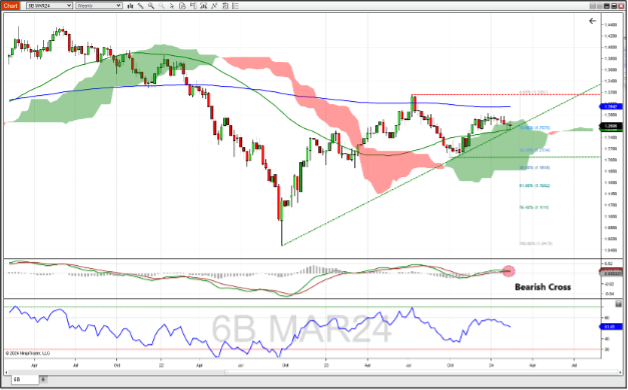Click the Bearish Cross annotation text

(x=543, y=287)
